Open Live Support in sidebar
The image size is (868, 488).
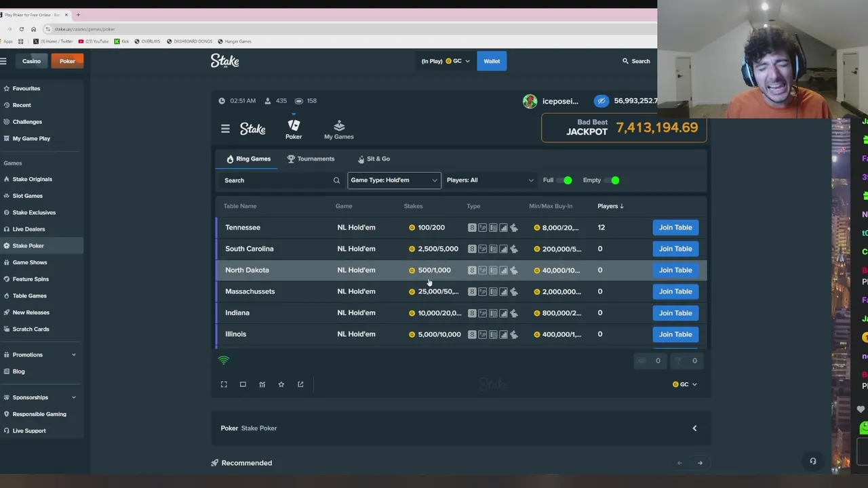coord(41,431)
